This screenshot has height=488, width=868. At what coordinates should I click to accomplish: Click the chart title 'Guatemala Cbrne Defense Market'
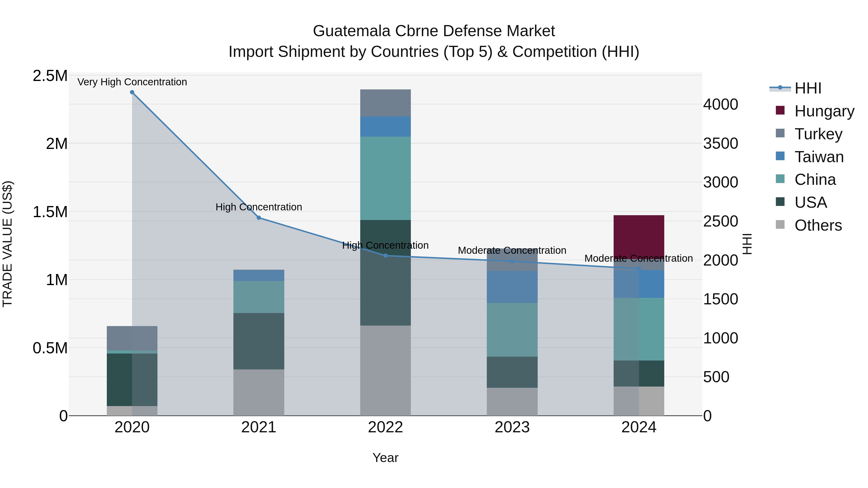coord(434,31)
